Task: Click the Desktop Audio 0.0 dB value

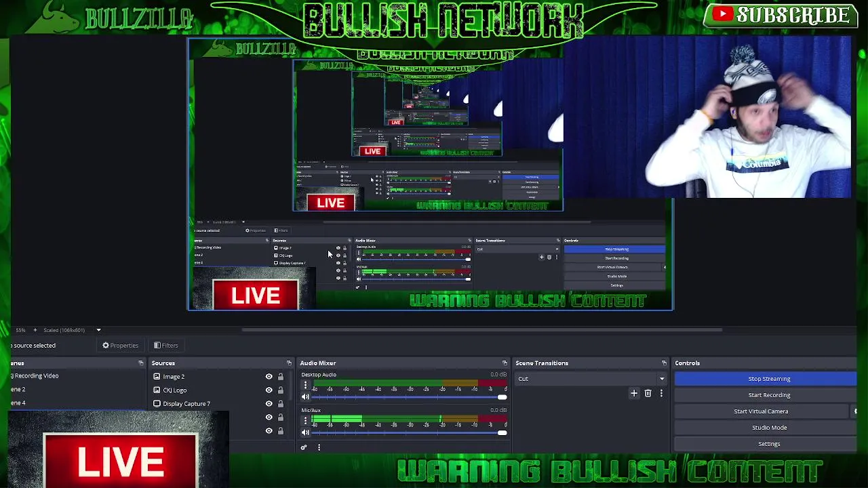Action: (x=498, y=375)
